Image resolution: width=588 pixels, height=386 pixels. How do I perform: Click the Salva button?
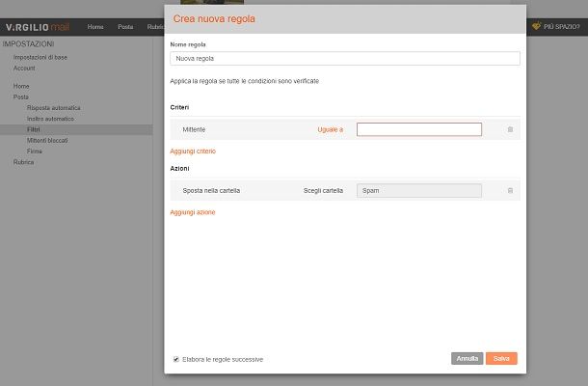point(501,359)
